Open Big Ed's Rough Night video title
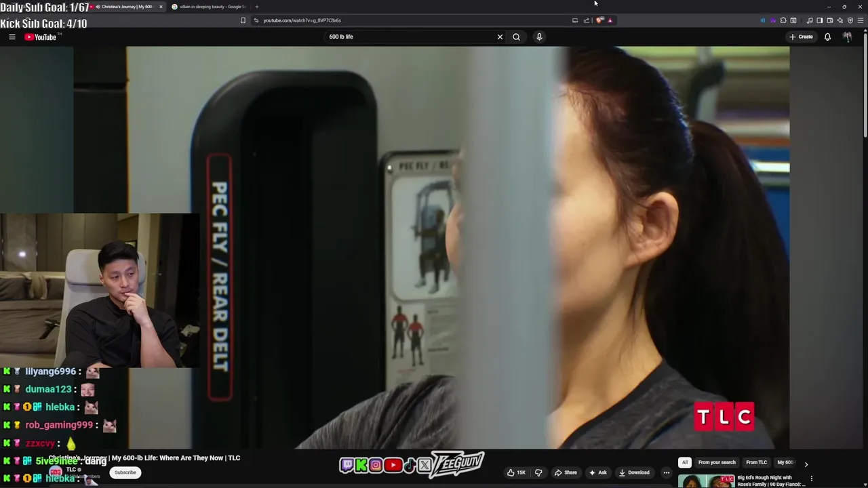 coord(771,481)
